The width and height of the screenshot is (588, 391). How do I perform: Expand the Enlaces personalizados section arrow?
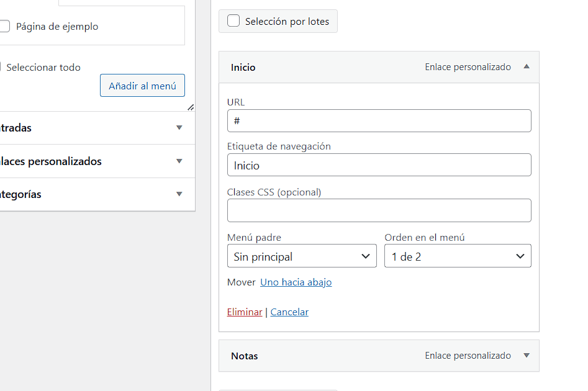click(179, 161)
